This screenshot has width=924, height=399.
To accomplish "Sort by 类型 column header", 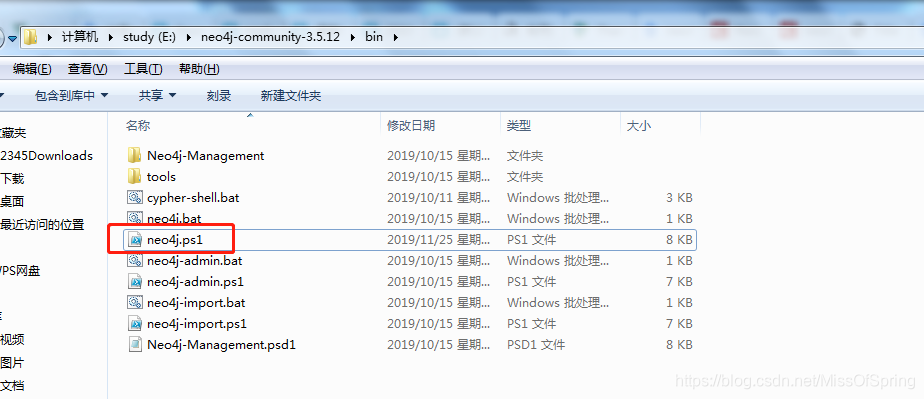I will [x=519, y=126].
